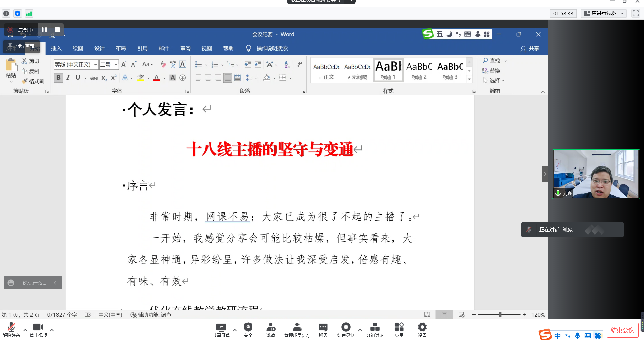Image resolution: width=644 pixels, height=340 pixels.
Task: Turn off camera with 停止视频
Action: (x=38, y=330)
